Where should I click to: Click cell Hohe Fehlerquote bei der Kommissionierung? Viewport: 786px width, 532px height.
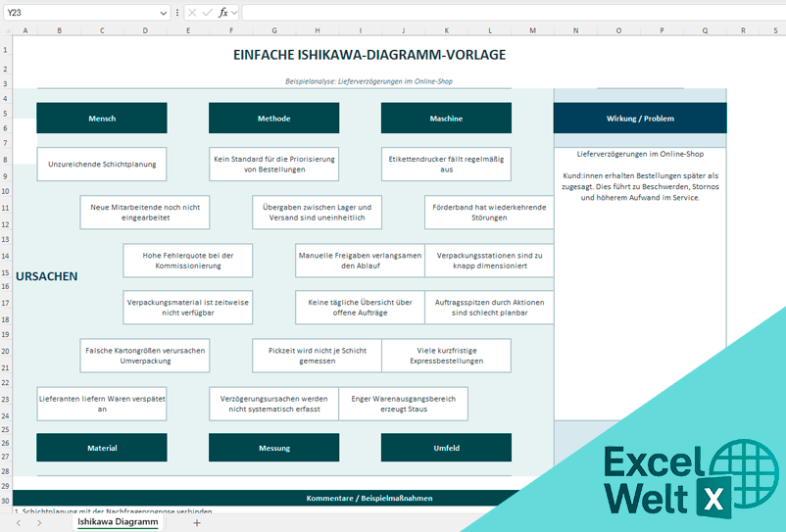(x=188, y=261)
